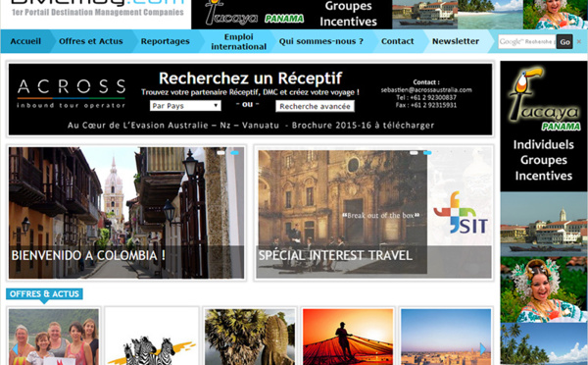
Task: Open the desert city offer thumbnail
Action: point(446,337)
